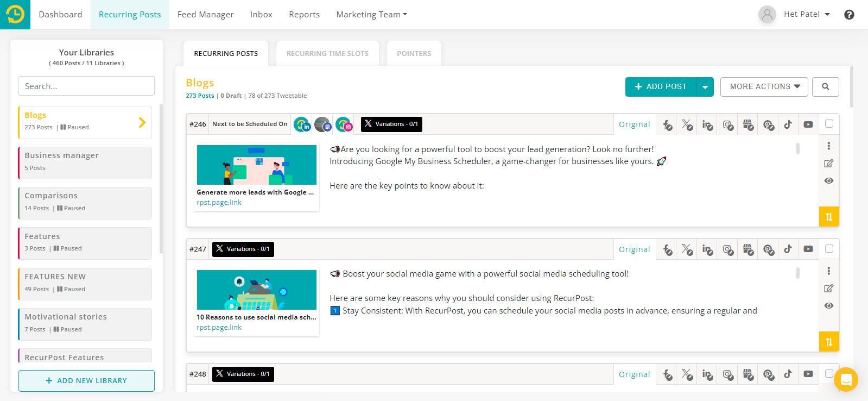Open YouTube variation for post #248
This screenshot has width=868, height=401.
coord(808,374)
